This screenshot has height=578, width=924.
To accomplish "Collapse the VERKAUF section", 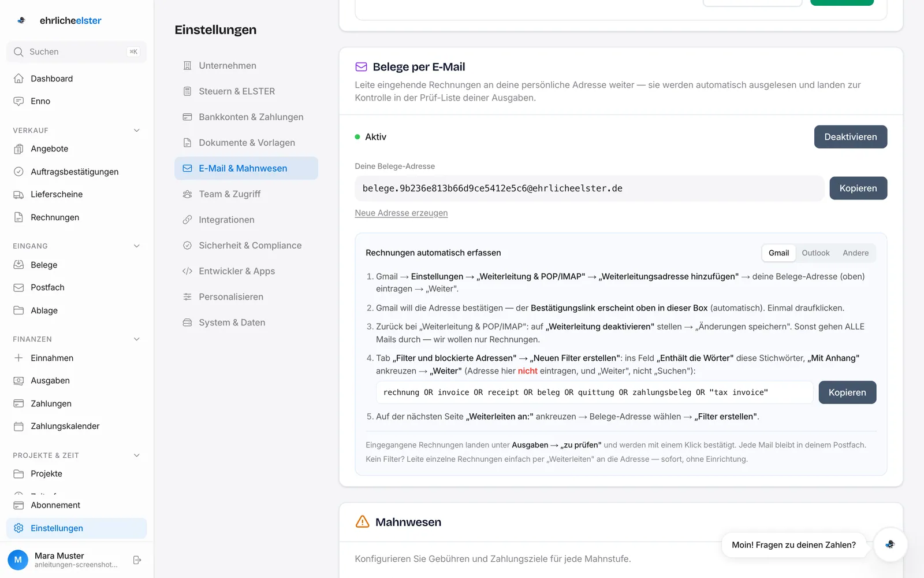I will [x=137, y=131].
